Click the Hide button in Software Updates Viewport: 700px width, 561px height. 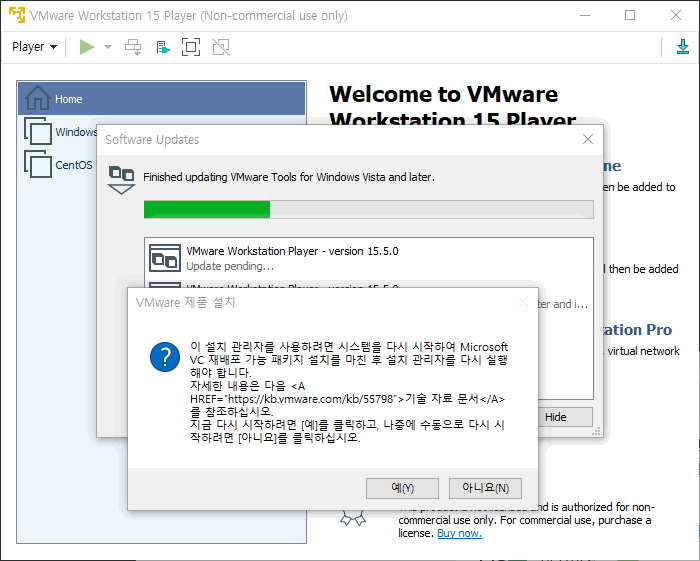click(556, 417)
